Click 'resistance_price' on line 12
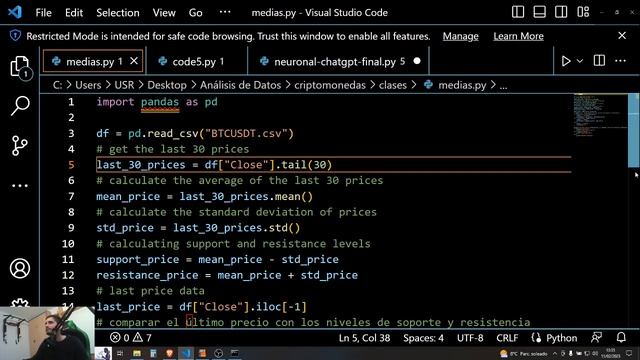Screen dimensions: 640x360 (x=147, y=275)
